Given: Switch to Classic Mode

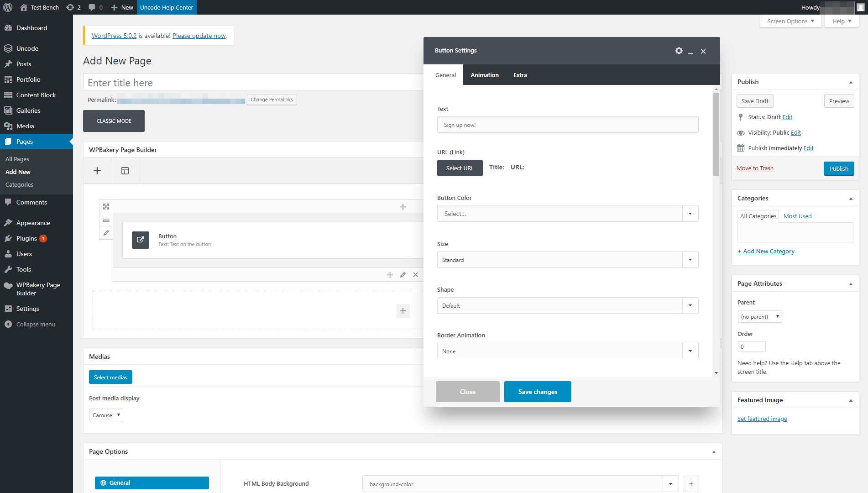Looking at the screenshot, I should coord(114,121).
